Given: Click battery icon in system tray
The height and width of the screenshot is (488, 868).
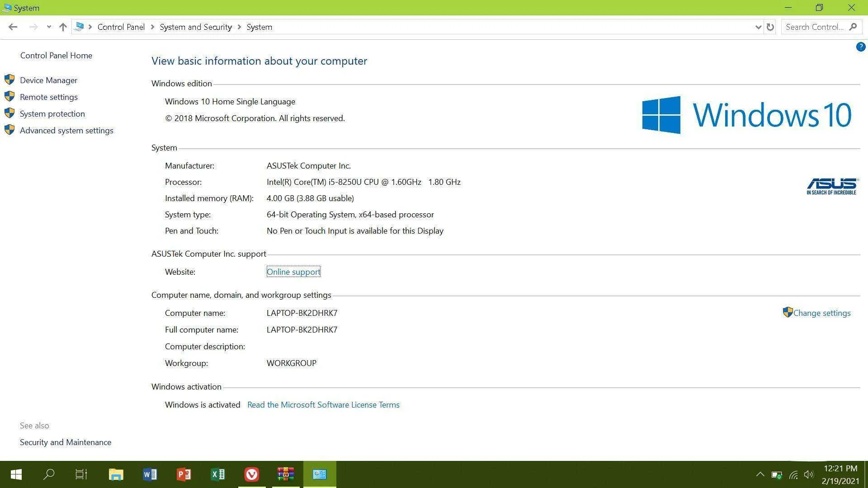Looking at the screenshot, I should coord(777,475).
